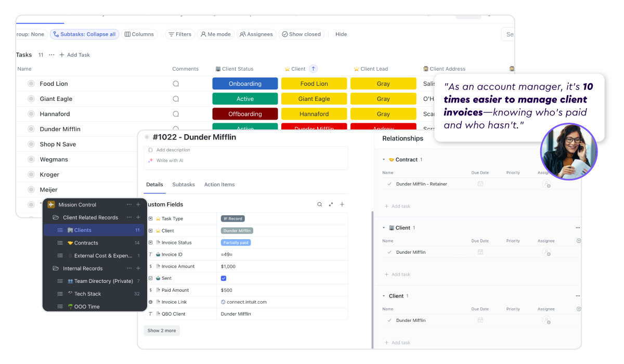Screen dimensions: 624x364
Task: Collapse the building-icon Client relationship section
Action: tap(384, 228)
